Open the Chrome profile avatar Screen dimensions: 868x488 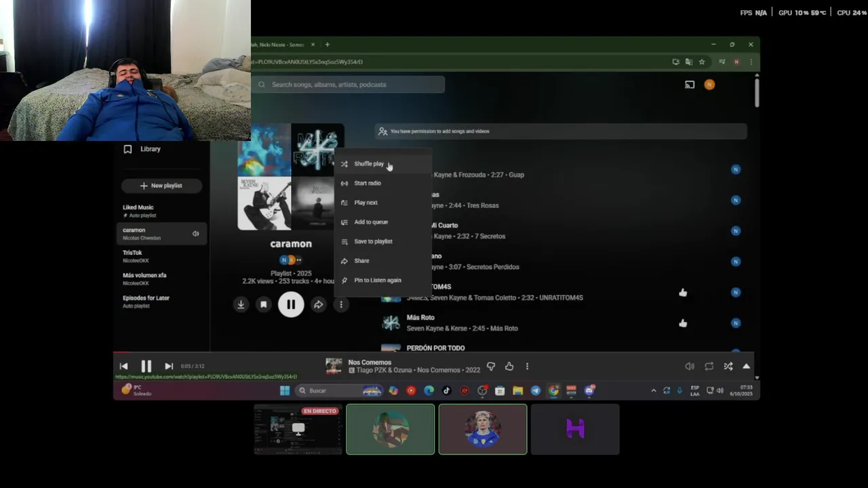(736, 62)
